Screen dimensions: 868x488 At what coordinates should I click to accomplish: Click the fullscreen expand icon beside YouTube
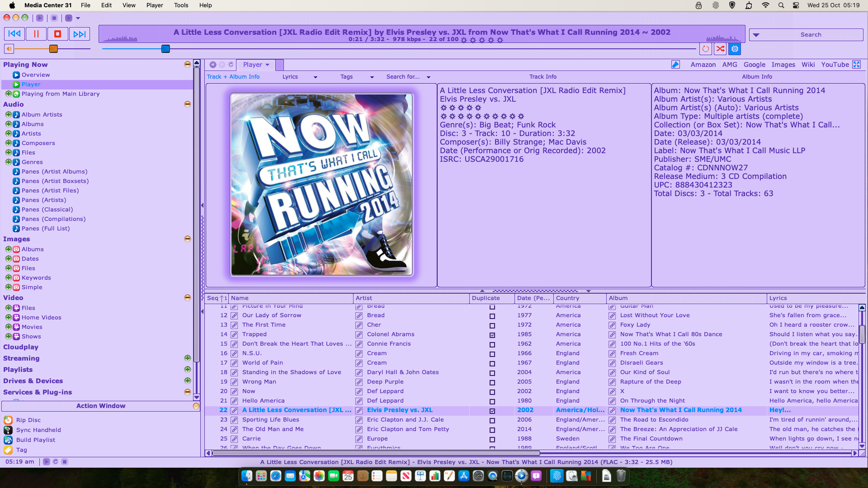click(856, 65)
